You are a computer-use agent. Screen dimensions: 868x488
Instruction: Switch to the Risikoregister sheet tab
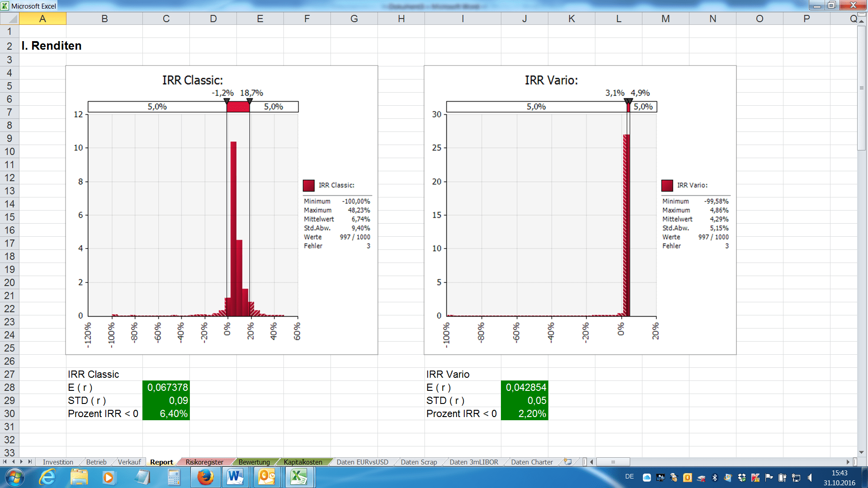pos(204,462)
